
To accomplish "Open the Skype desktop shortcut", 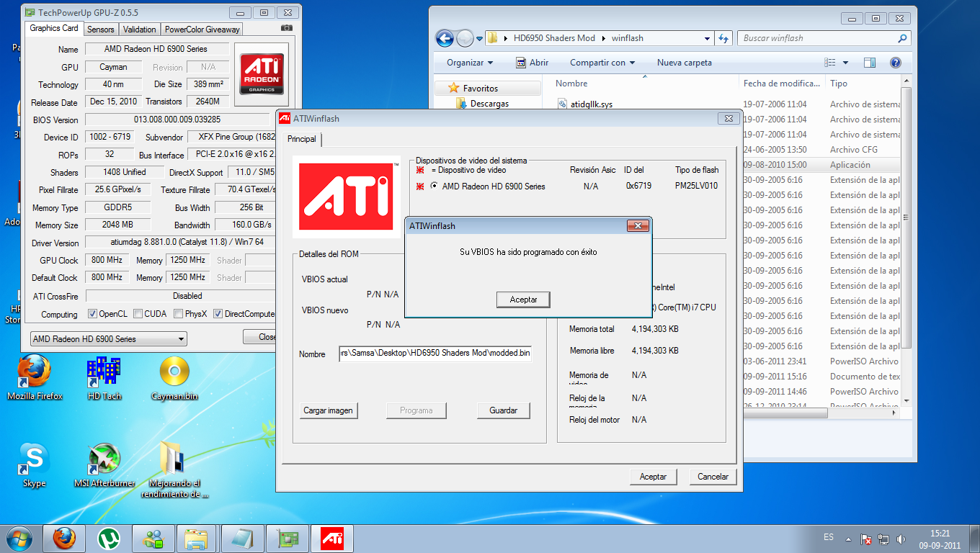I will coord(34,464).
